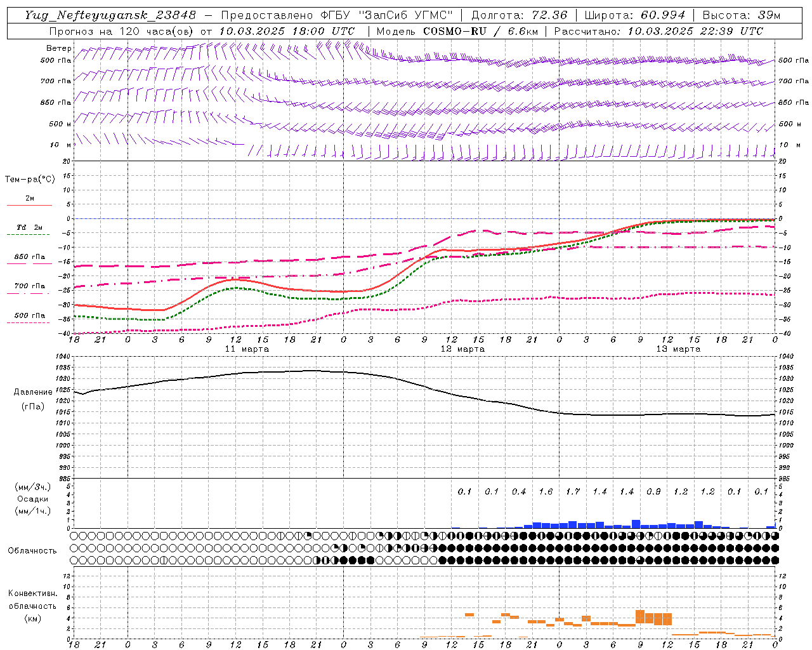Click the '(мм/1ч.)' unit label
Image resolution: width=812 pixels, height=650 pixels.
(x=33, y=512)
